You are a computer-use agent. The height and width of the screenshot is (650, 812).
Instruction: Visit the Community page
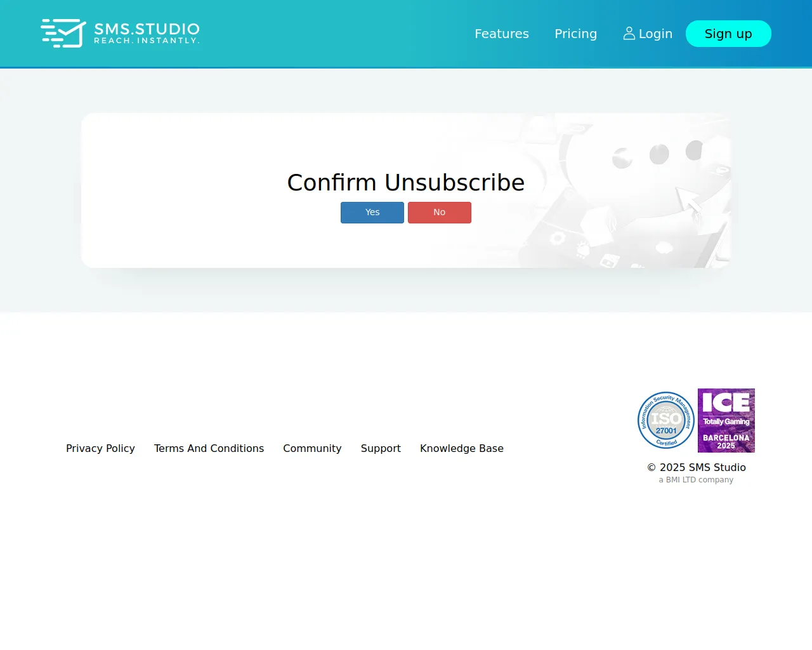312,448
